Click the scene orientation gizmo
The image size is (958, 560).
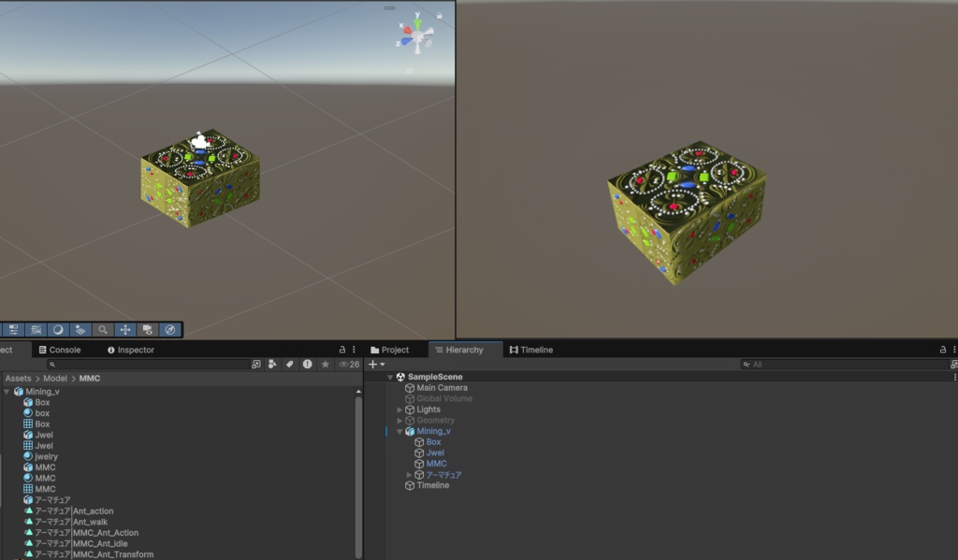[416, 35]
